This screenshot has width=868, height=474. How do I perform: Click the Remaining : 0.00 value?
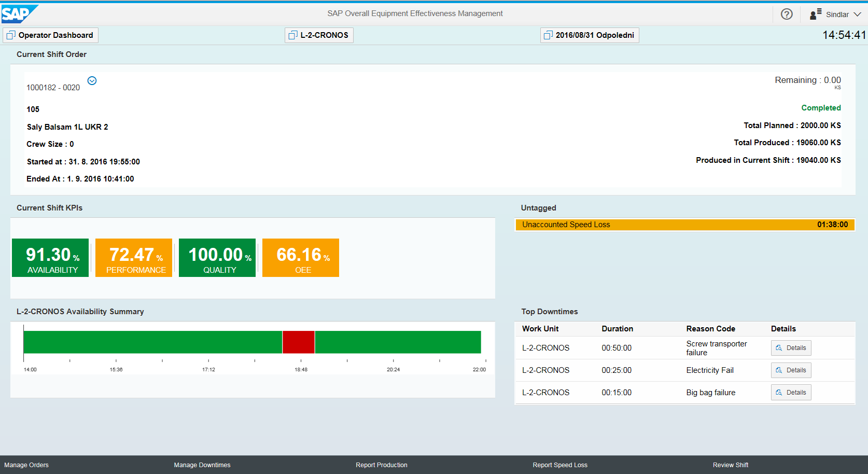pyautogui.click(x=807, y=80)
